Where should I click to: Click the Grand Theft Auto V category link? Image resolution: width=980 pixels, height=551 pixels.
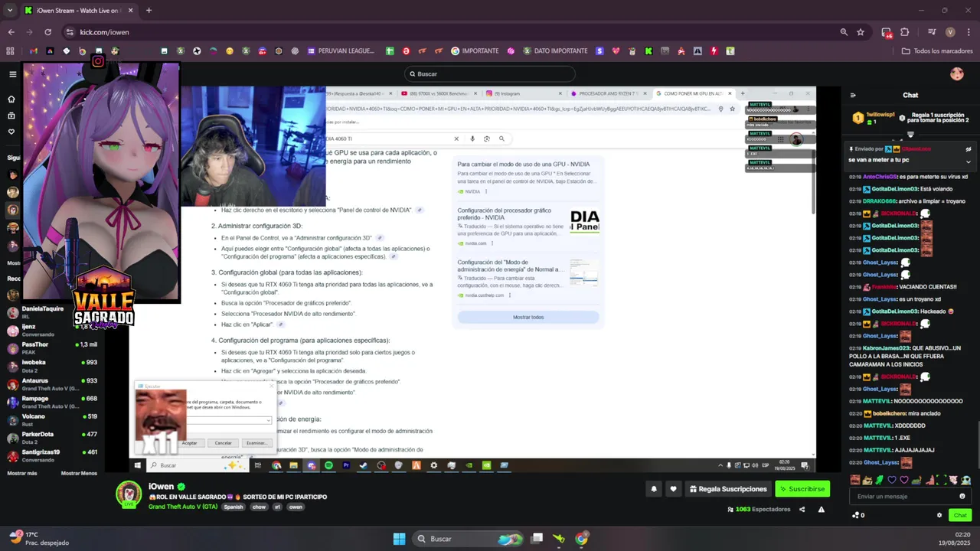[x=183, y=507]
